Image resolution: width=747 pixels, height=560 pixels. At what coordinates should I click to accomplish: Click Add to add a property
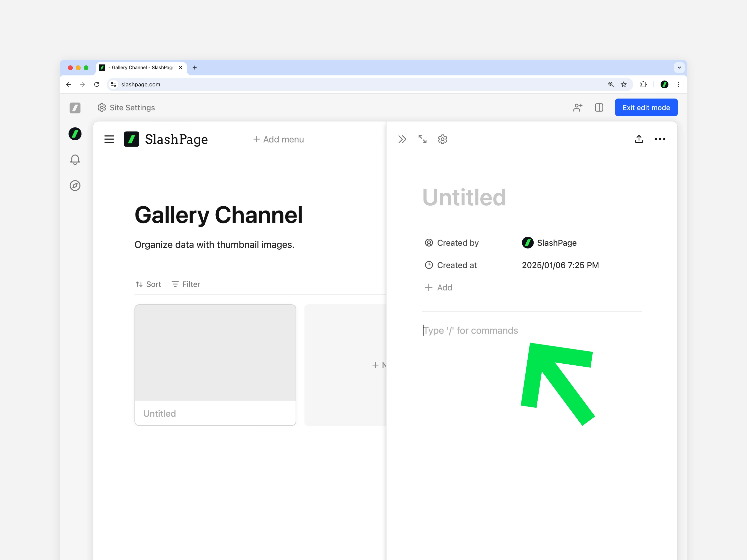438,287
